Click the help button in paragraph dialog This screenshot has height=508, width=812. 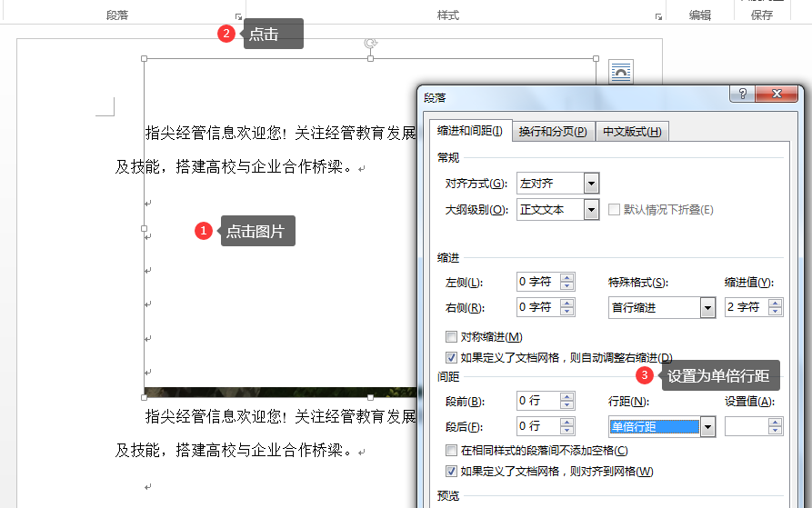743,94
